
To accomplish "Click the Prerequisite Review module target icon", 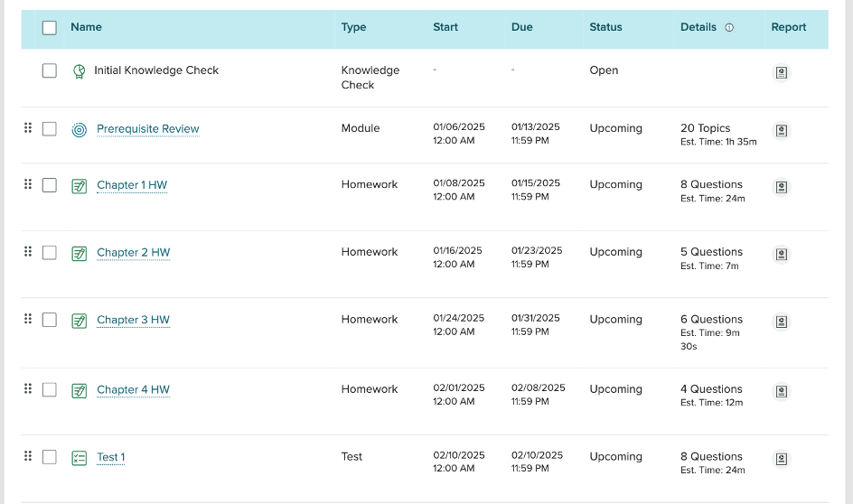I will (x=80, y=129).
